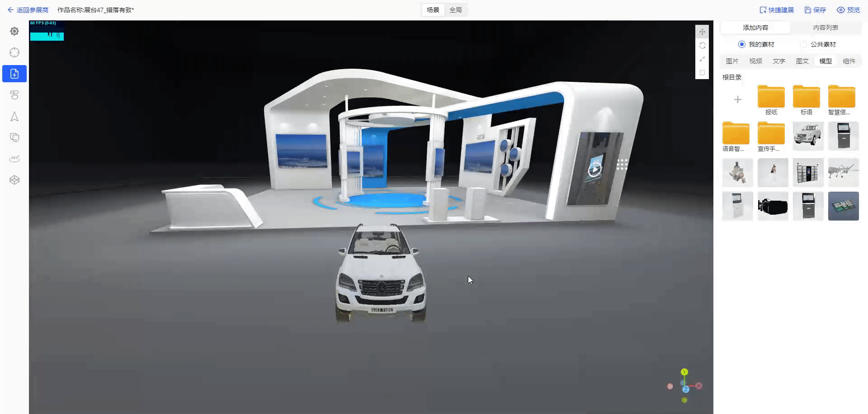Select the scale tool in viewport toolbar
The height and width of the screenshot is (414, 868).
702,59
